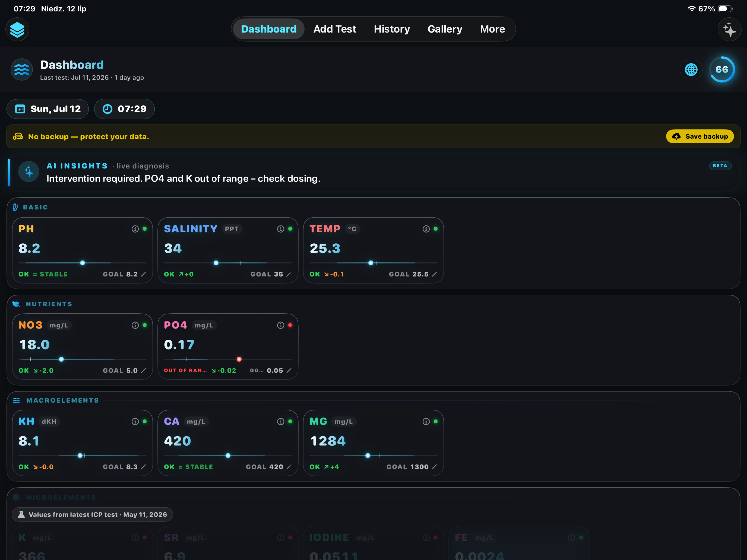This screenshot has width=747, height=560.
Task: Open info icon on Salinity card
Action: click(281, 229)
